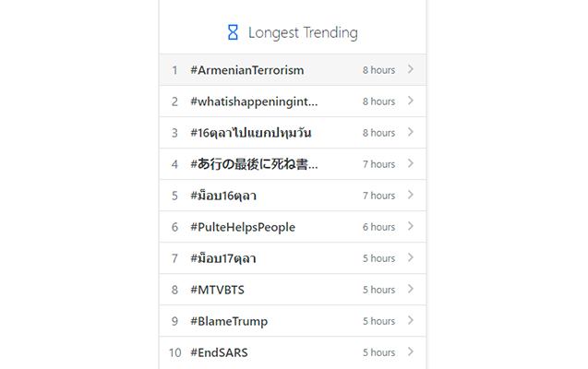Click chevron on #ม็อบ17ตุลา row
Image resolution: width=588 pixels, height=369 pixels.
click(411, 257)
